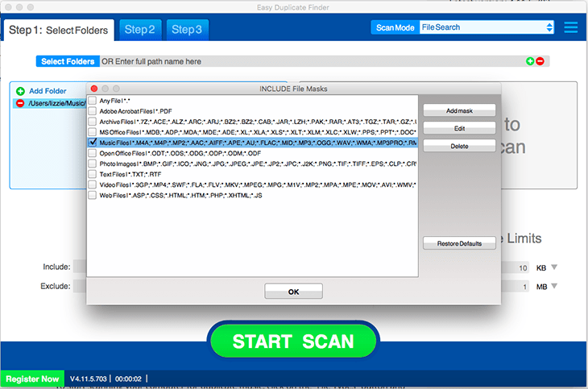Select the Open Office Files row text
Viewport: 588px width, 389px height.
click(180, 153)
